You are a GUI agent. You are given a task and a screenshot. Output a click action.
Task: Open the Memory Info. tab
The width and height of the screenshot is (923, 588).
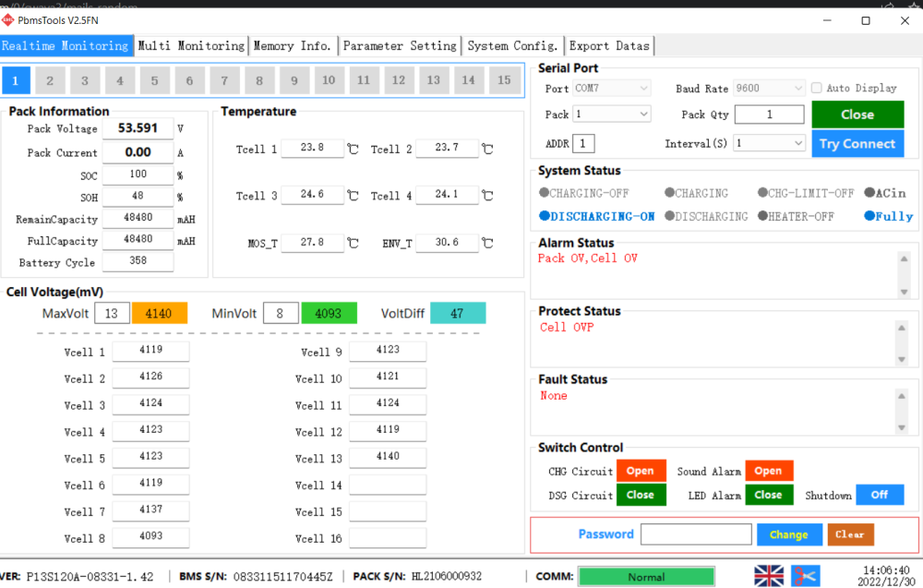tap(294, 45)
